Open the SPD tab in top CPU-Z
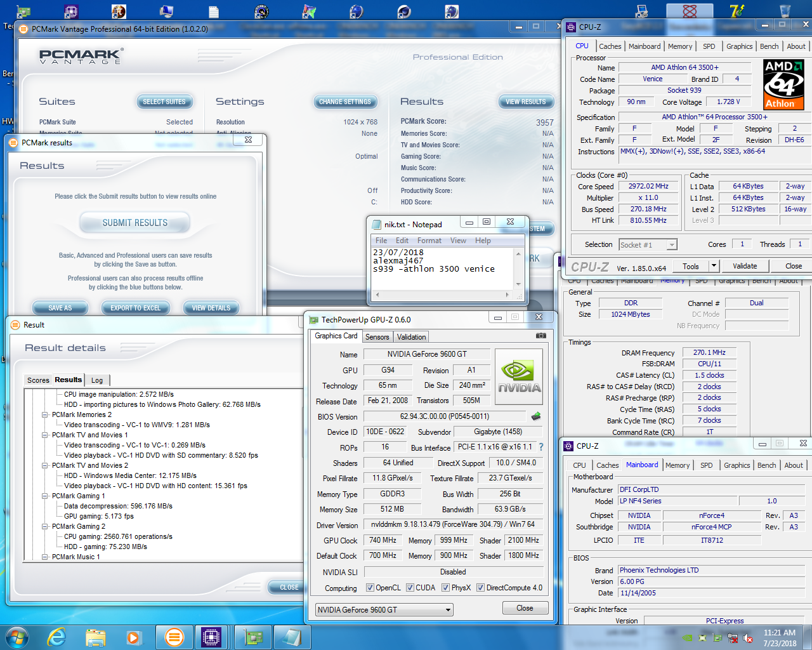The width and height of the screenshot is (812, 650). click(709, 46)
